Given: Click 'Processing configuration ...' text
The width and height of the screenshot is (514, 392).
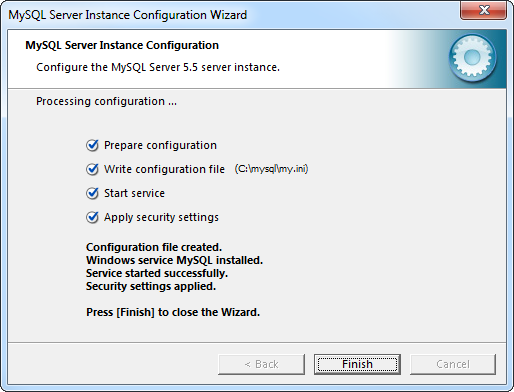Looking at the screenshot, I should [106, 101].
